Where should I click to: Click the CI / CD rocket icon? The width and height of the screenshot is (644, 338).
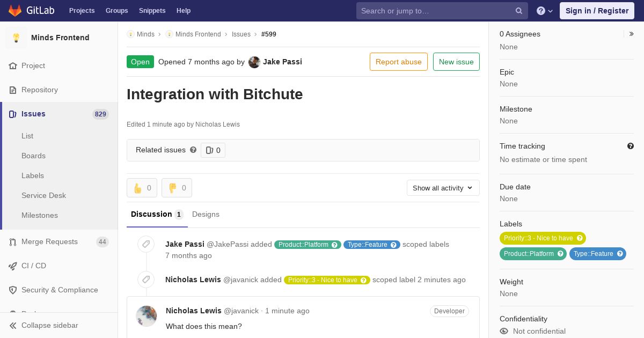pos(13,266)
